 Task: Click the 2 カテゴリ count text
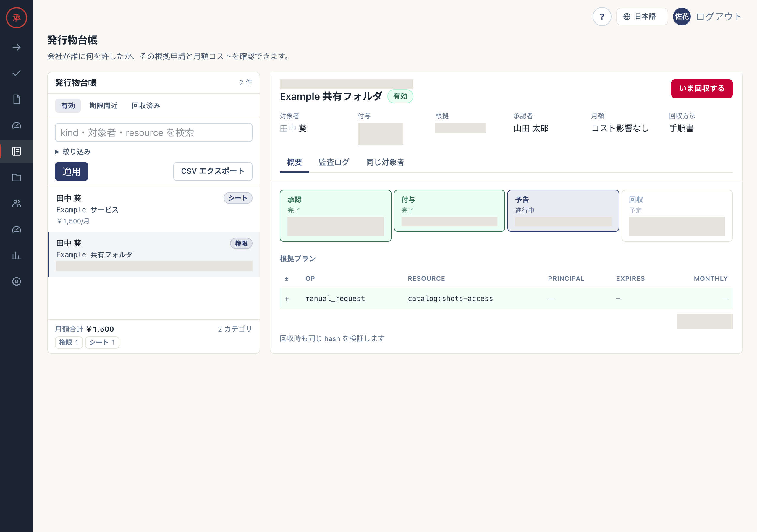(x=235, y=329)
